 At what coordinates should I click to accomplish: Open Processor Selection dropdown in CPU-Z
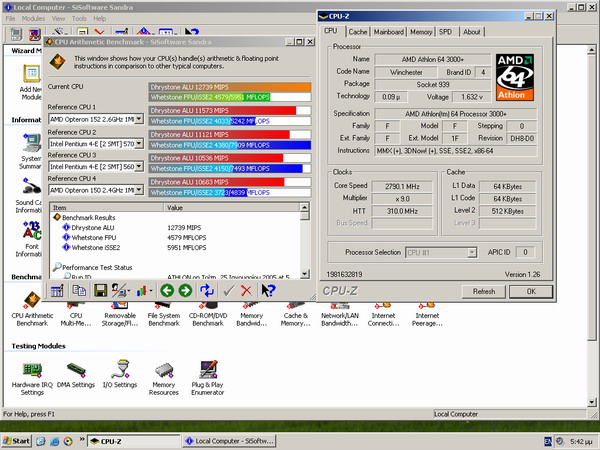click(472, 253)
